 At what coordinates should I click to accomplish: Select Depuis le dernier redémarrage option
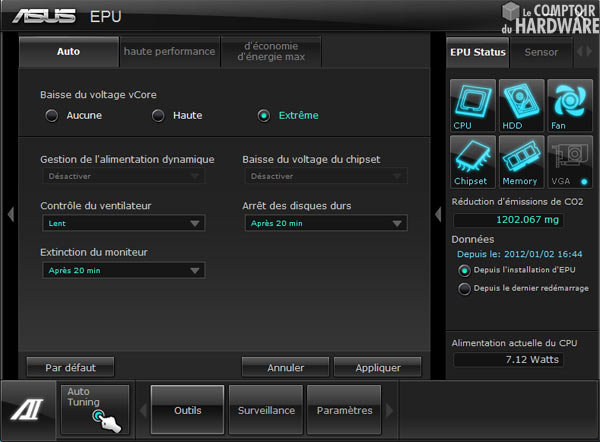coord(463,289)
